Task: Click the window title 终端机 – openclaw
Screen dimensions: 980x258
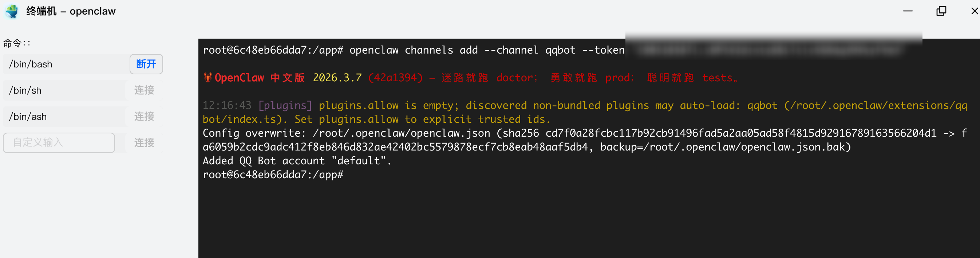Action: click(71, 11)
